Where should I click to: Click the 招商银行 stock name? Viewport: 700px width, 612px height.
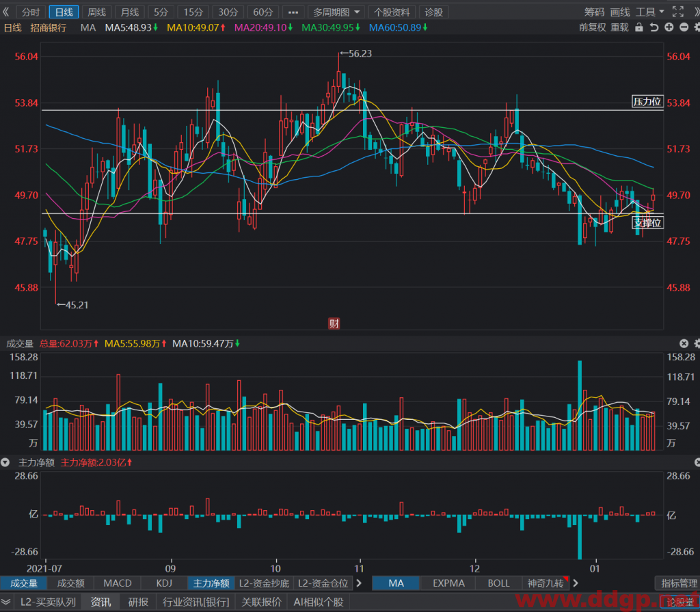tap(49, 28)
